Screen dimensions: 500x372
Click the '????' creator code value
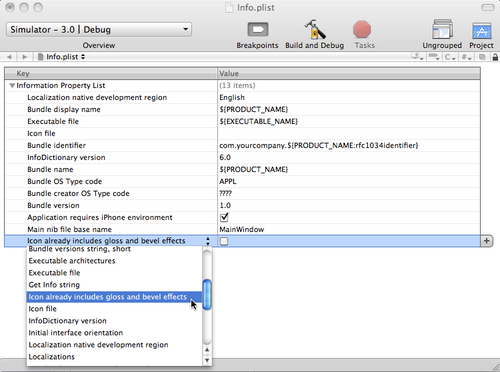(x=349, y=194)
